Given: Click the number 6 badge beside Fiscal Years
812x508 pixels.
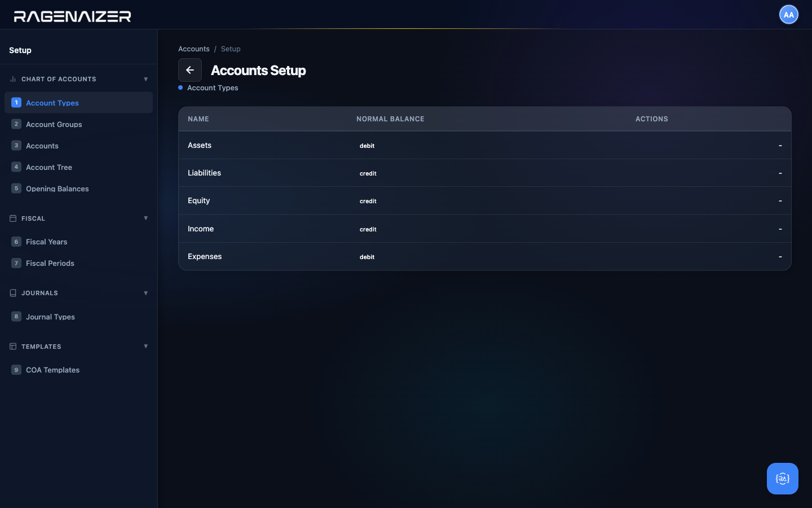Looking at the screenshot, I should coord(16,242).
